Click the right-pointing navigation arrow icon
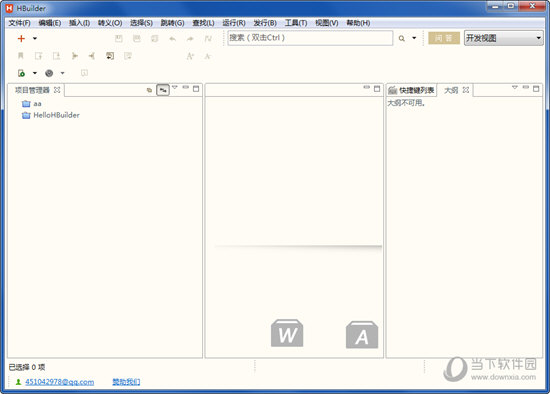 coord(74,56)
